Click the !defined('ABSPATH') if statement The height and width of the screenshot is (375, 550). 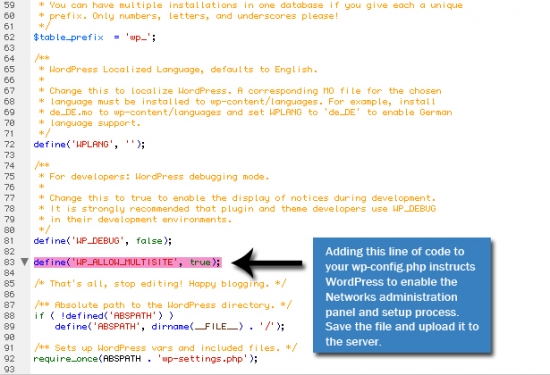103,315
